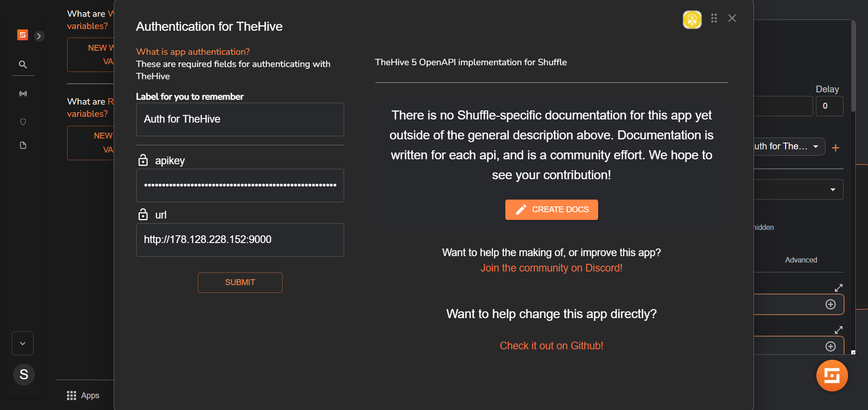Open the shield icon in the sidebar
Image resolution: width=868 pixels, height=410 pixels.
point(23,122)
